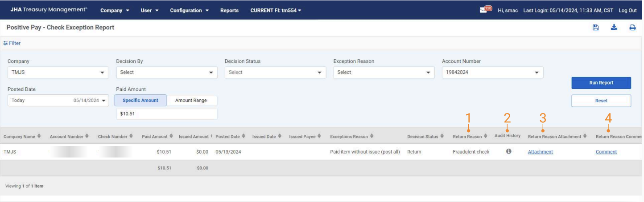Open the Attachment link in the row
The height and width of the screenshot is (202, 644).
[540, 152]
